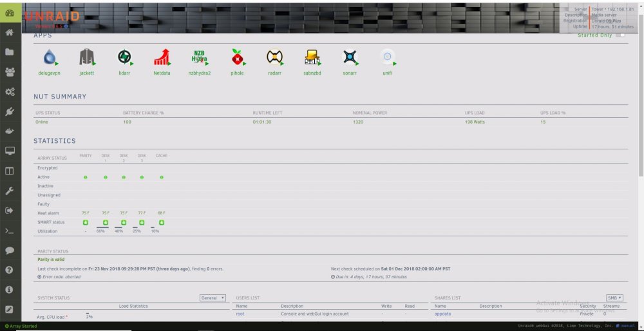Click the lidarr app icon

tap(124, 57)
